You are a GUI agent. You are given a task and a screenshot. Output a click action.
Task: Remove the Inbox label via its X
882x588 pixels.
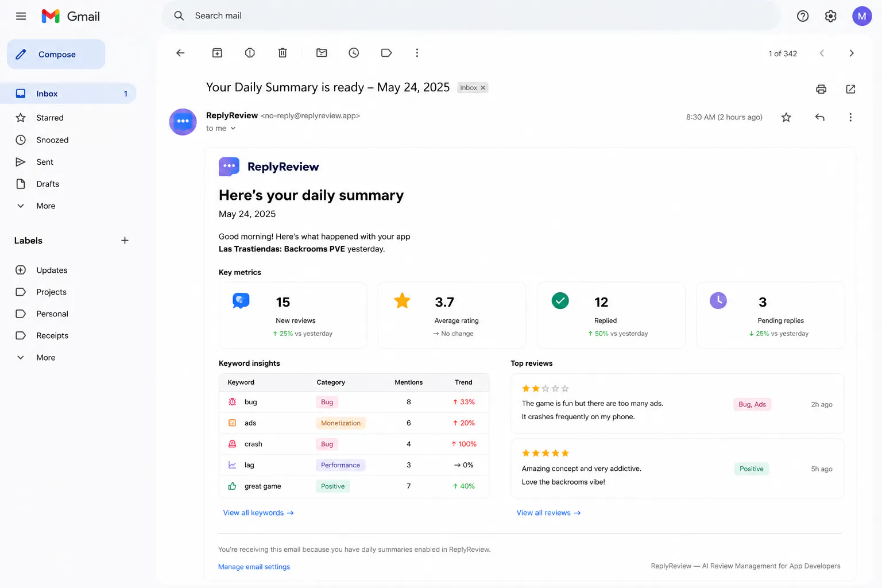click(x=483, y=88)
